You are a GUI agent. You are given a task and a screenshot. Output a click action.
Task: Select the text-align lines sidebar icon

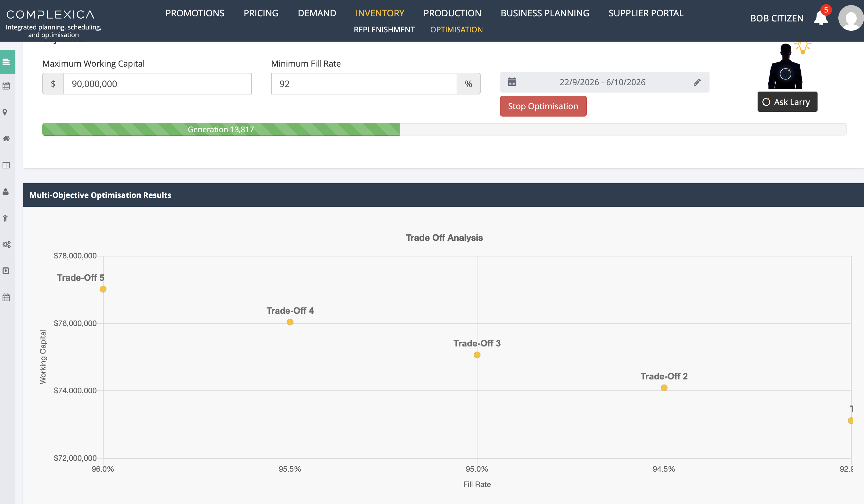click(x=6, y=62)
